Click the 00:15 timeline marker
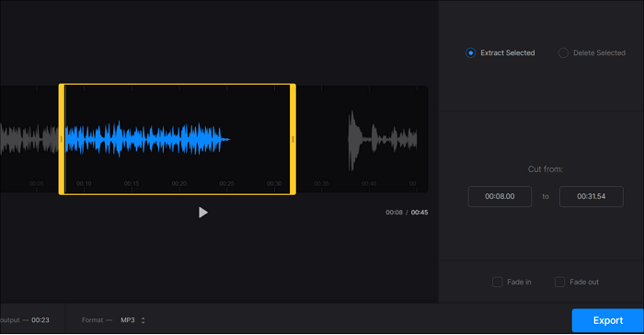Screen dimensions: 644x335 (x=132, y=184)
